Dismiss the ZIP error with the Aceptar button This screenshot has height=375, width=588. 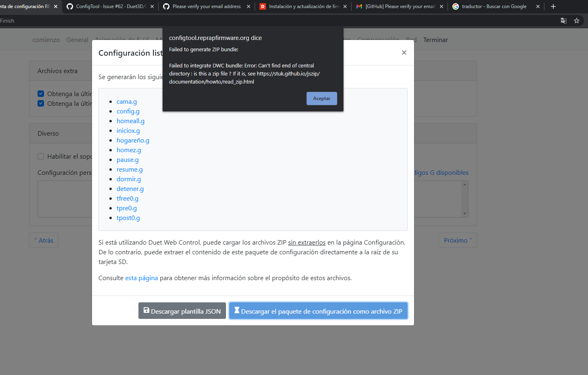(x=322, y=98)
